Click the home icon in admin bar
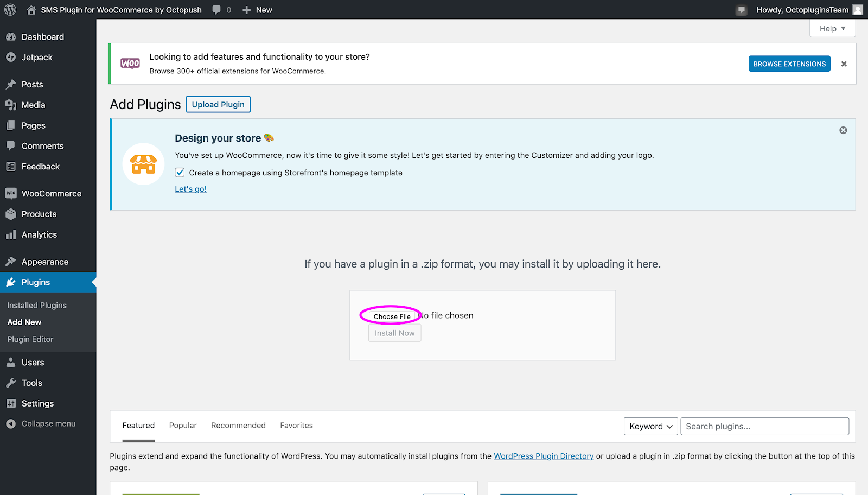 (x=31, y=10)
